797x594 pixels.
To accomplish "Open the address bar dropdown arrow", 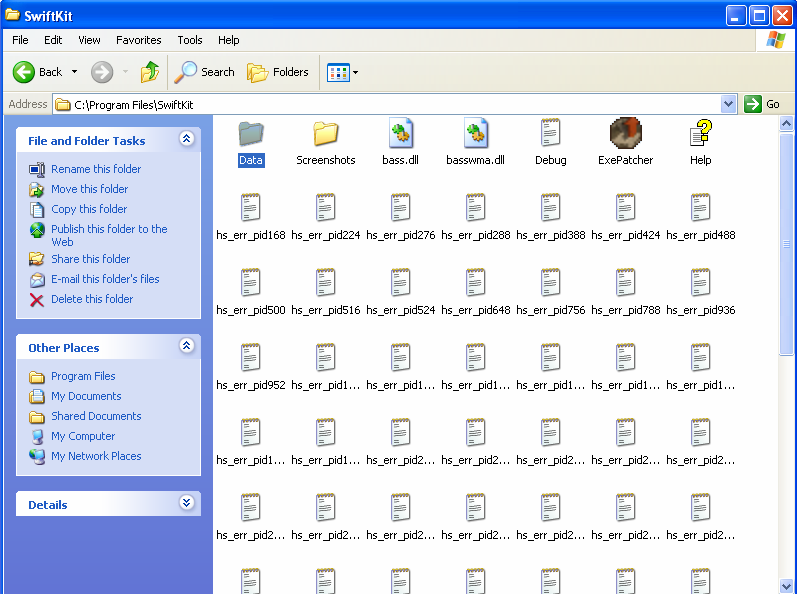I will pos(728,104).
